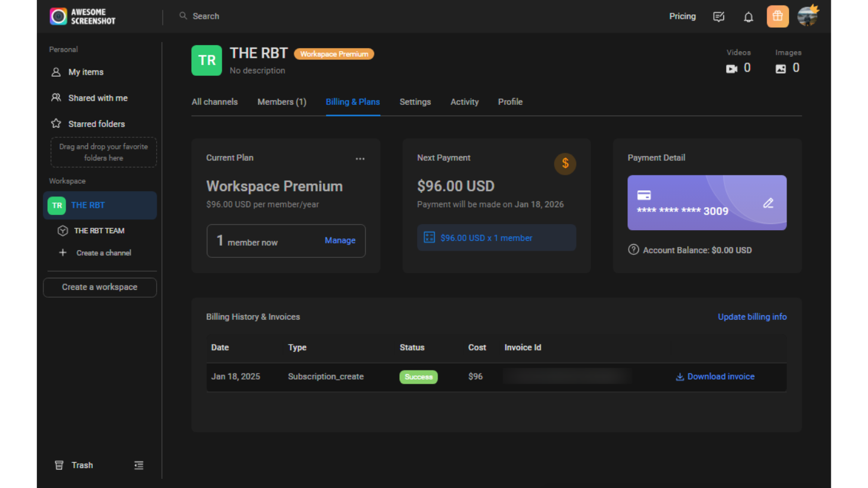
Task: Go to the Activity tab
Action: [x=464, y=102]
